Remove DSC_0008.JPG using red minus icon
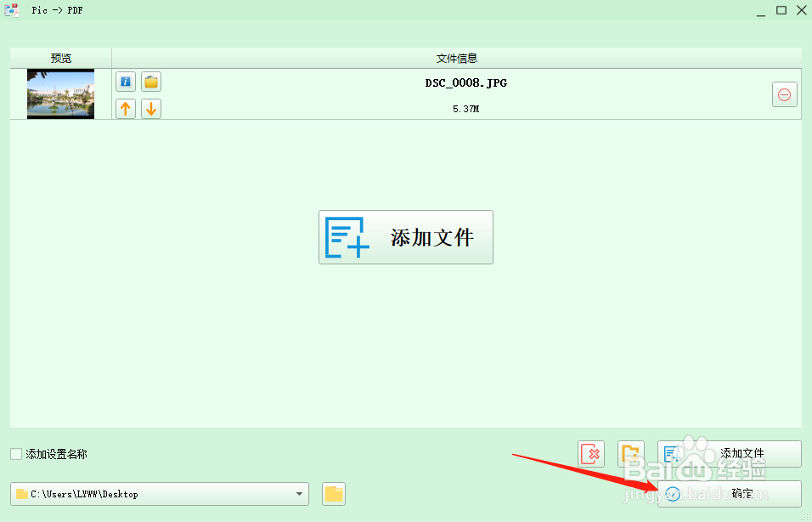 [x=784, y=94]
